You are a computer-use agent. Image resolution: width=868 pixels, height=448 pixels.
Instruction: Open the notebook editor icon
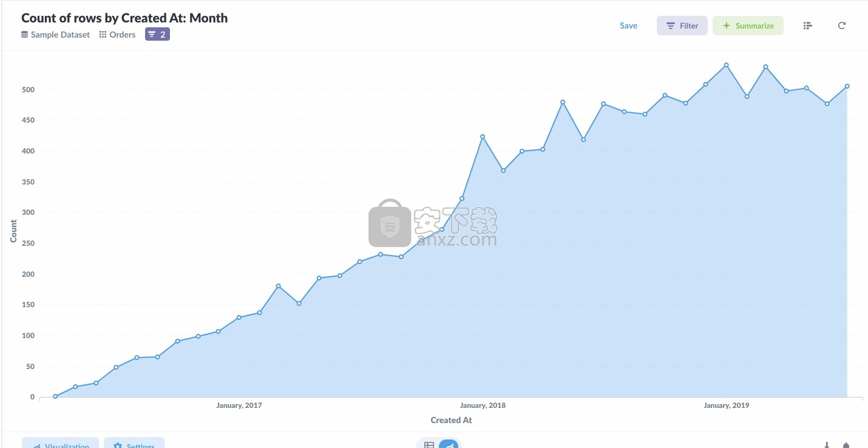pos(807,25)
